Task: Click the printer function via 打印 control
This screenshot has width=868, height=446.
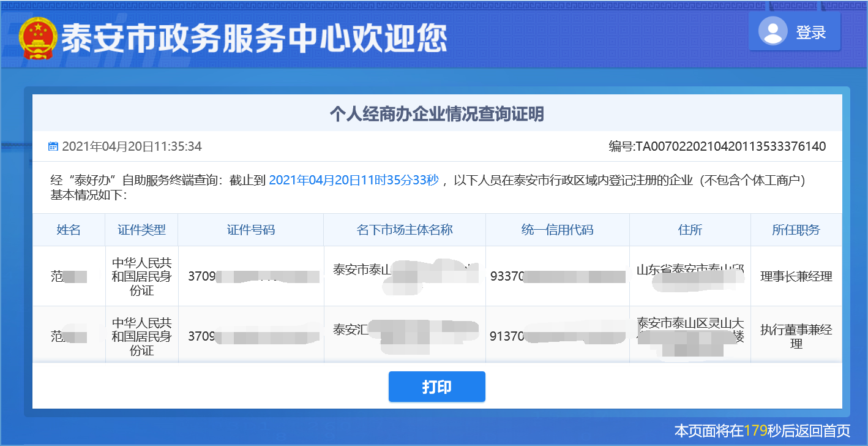Action: click(x=436, y=387)
